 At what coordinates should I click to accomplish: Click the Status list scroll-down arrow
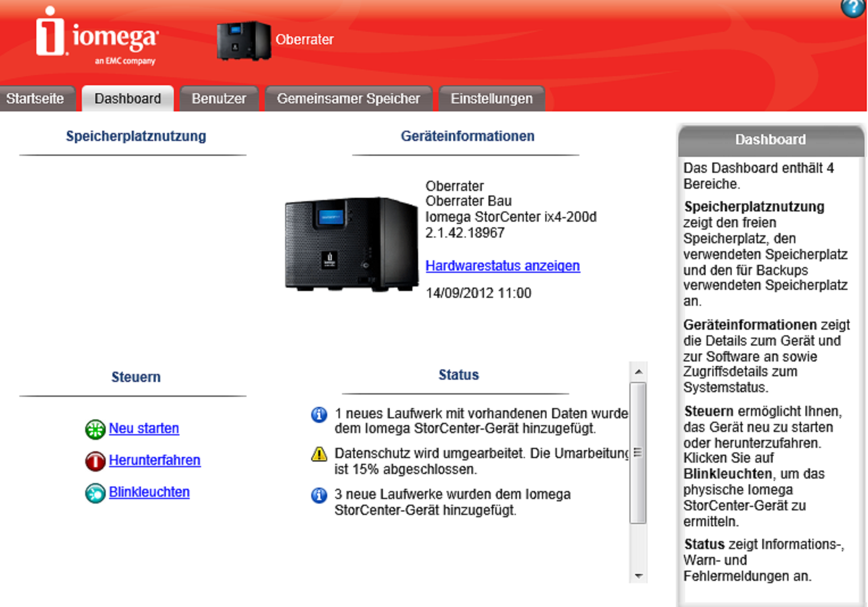[x=639, y=576]
